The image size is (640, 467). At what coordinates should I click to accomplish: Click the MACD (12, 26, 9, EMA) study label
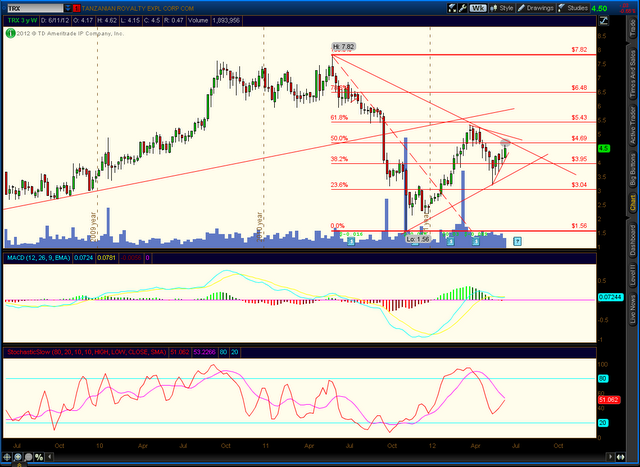tap(38, 258)
